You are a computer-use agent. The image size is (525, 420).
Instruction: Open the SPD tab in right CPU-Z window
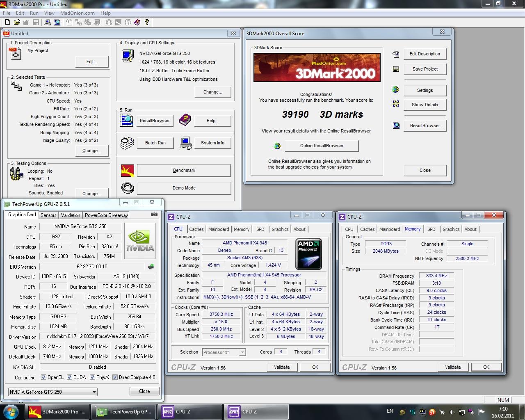[431, 229]
